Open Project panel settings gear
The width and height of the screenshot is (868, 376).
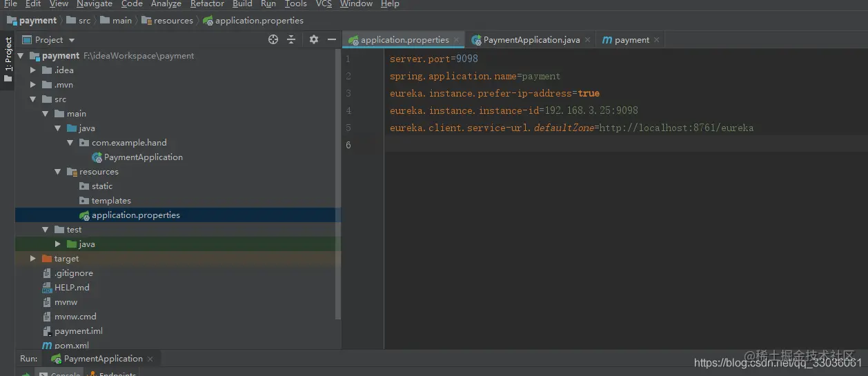313,39
